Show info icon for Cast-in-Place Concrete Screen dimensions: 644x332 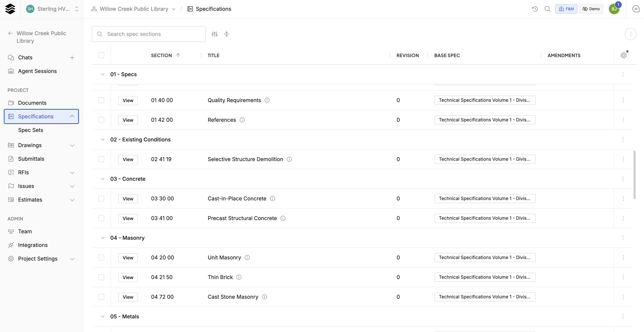point(273,199)
